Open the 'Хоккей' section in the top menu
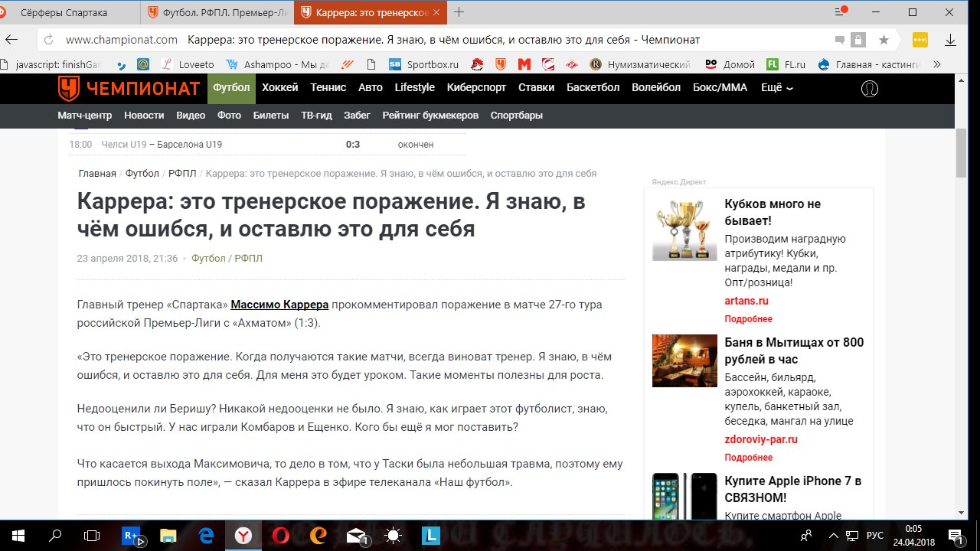 (x=280, y=87)
